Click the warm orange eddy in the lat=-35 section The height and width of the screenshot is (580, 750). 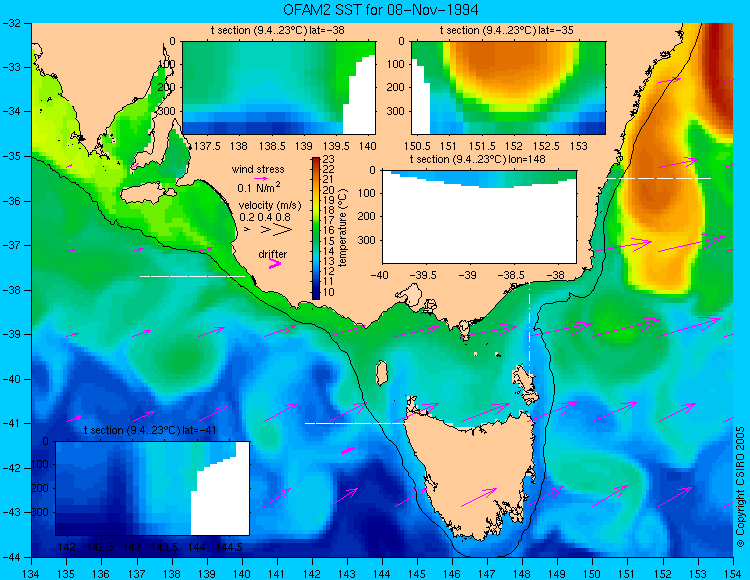511,67
